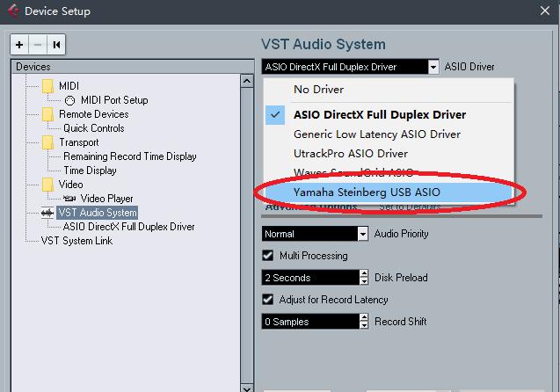Uncheck the Multi Processing checkbox
Viewport: 560px width, 392px height.
[x=268, y=256]
